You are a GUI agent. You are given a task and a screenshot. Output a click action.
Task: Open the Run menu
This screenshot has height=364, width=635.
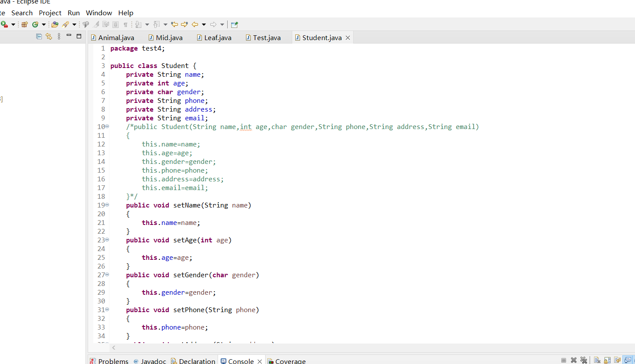74,13
